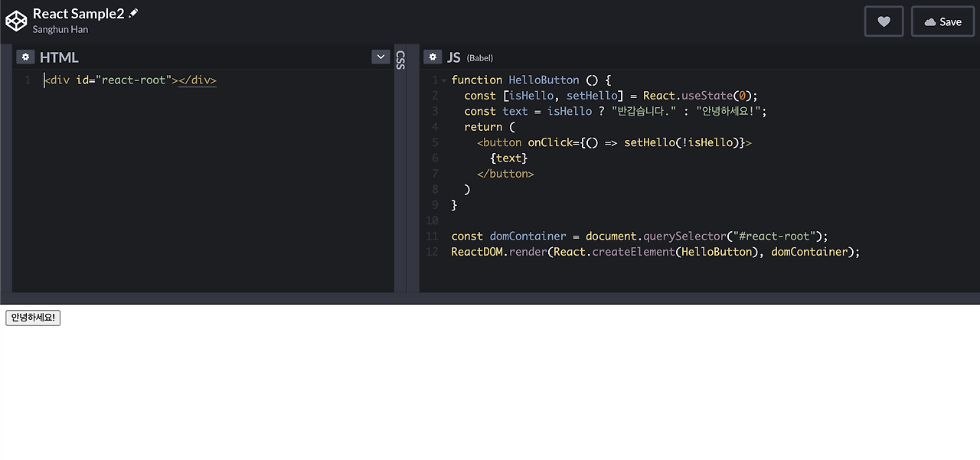Open author Sanghun Han profile
Screen dimensions: 980x460
click(60, 30)
